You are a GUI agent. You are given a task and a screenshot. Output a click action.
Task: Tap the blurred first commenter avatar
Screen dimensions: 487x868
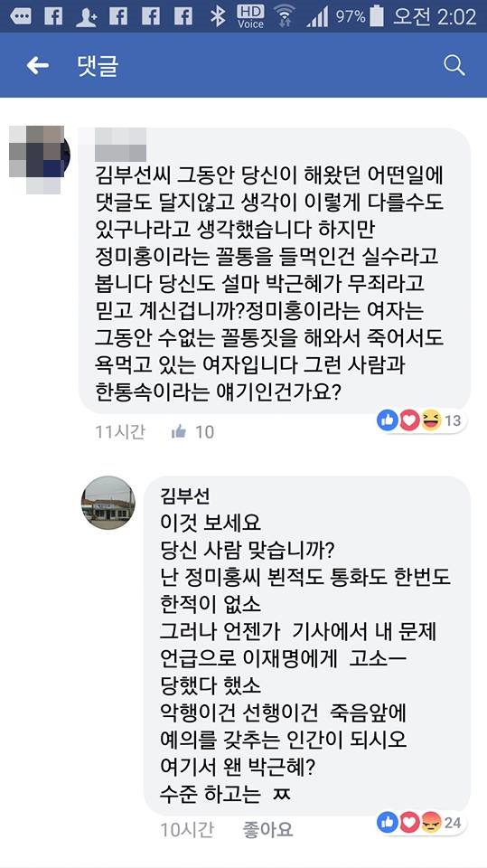[39, 159]
